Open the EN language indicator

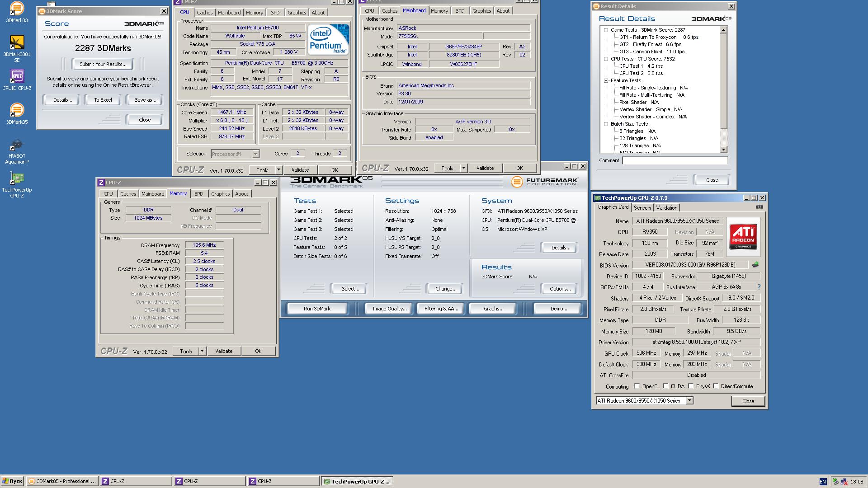[823, 482]
